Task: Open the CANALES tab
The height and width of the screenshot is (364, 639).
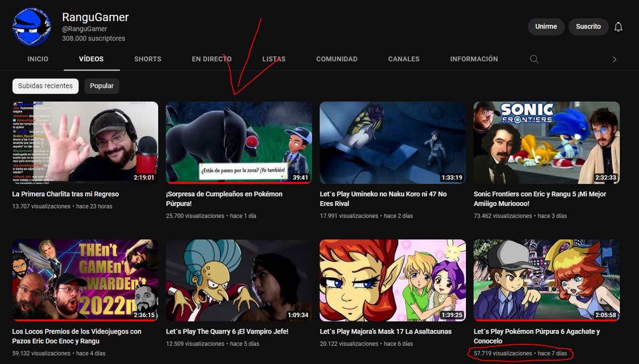Action: tap(404, 59)
